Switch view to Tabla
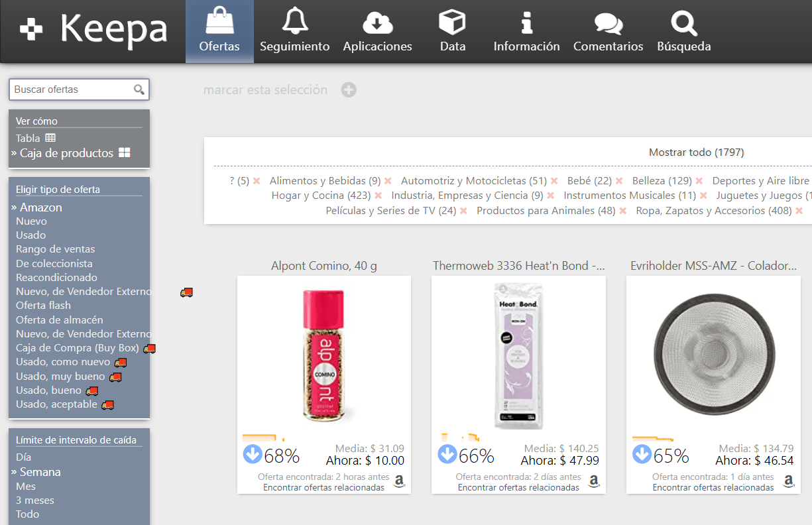 pyautogui.click(x=35, y=138)
